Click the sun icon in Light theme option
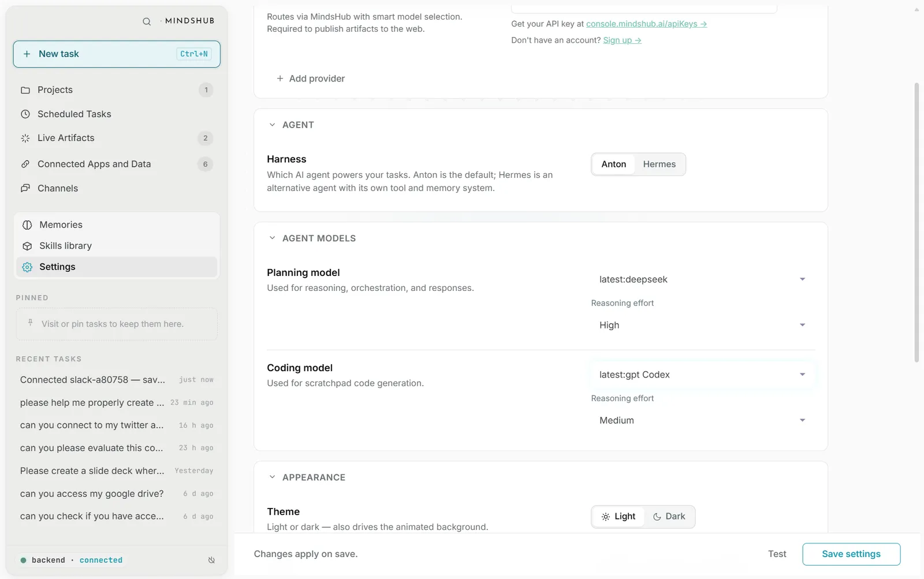924x579 pixels. tap(605, 517)
